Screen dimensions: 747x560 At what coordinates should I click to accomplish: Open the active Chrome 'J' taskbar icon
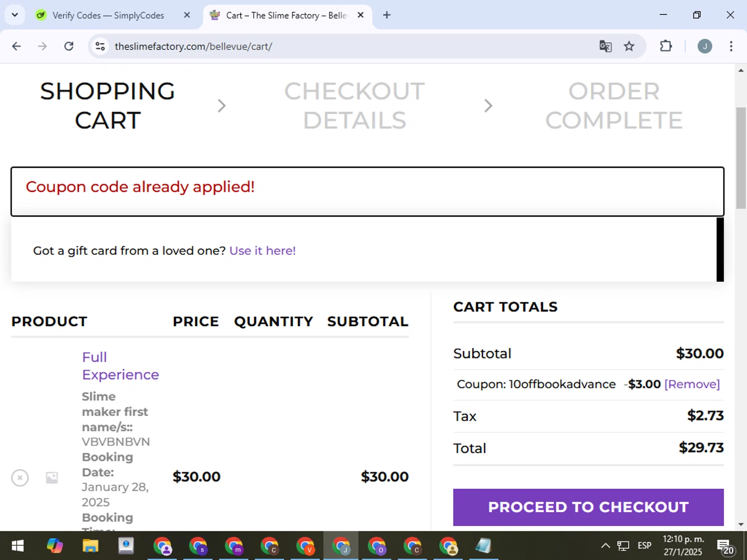(x=341, y=546)
